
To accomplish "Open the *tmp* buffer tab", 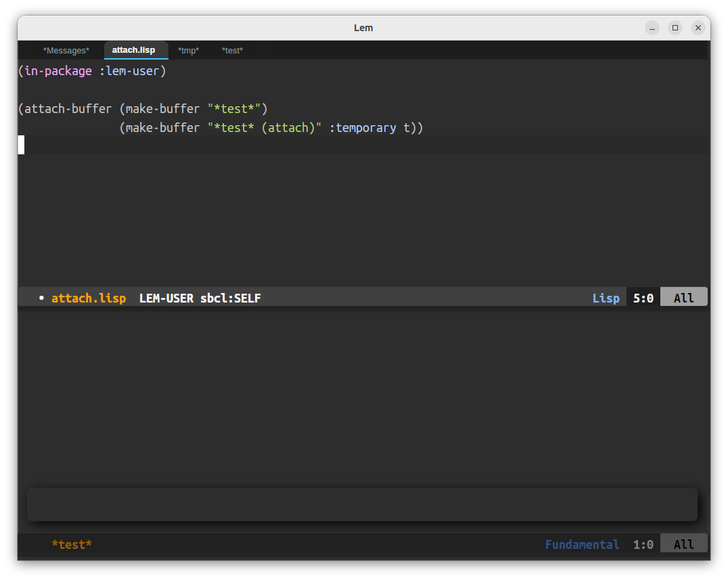I will (x=189, y=51).
